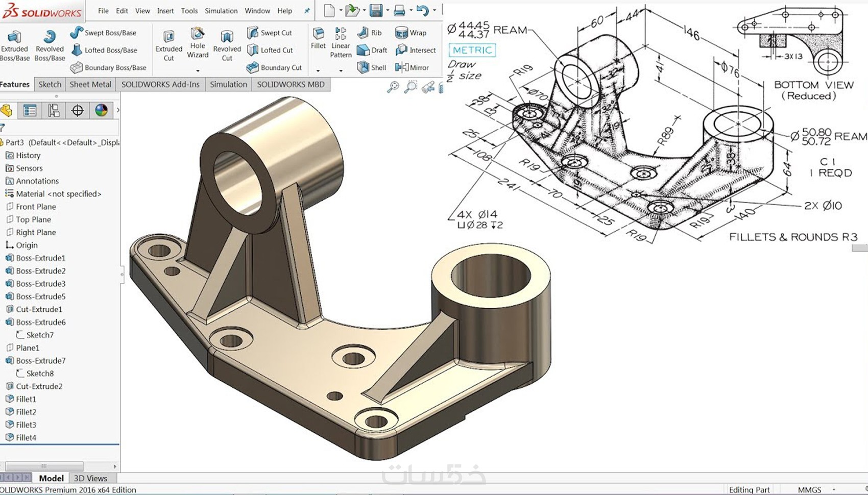This screenshot has height=495, width=868.
Task: Open the Print options dropdown arrow
Action: tap(411, 10)
